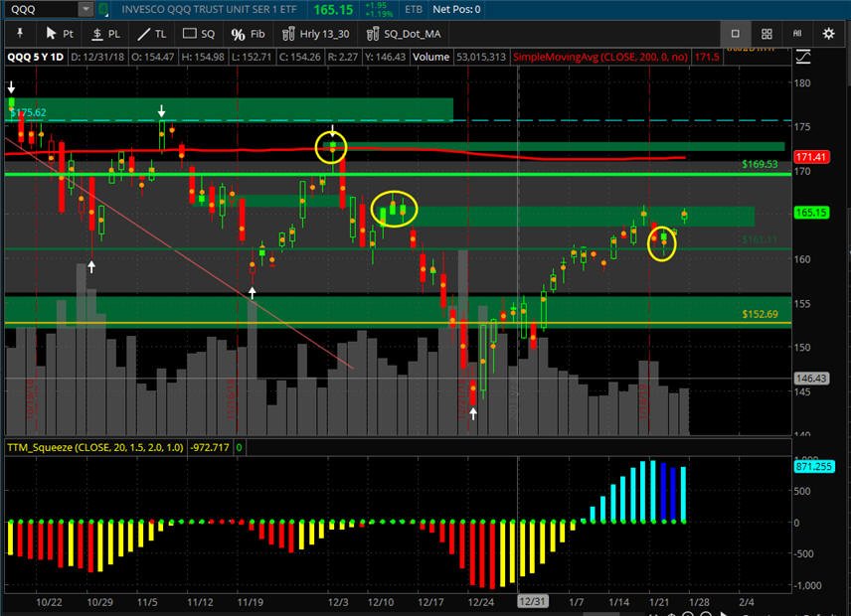
Task: Click the green clipboard link icon beside symbol
Action: tap(103, 9)
